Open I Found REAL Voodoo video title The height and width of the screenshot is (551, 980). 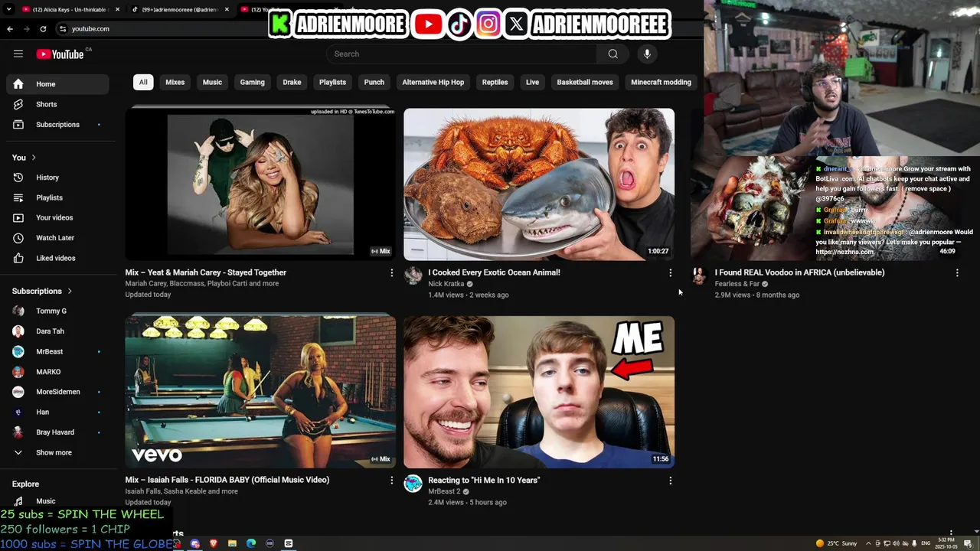click(799, 272)
